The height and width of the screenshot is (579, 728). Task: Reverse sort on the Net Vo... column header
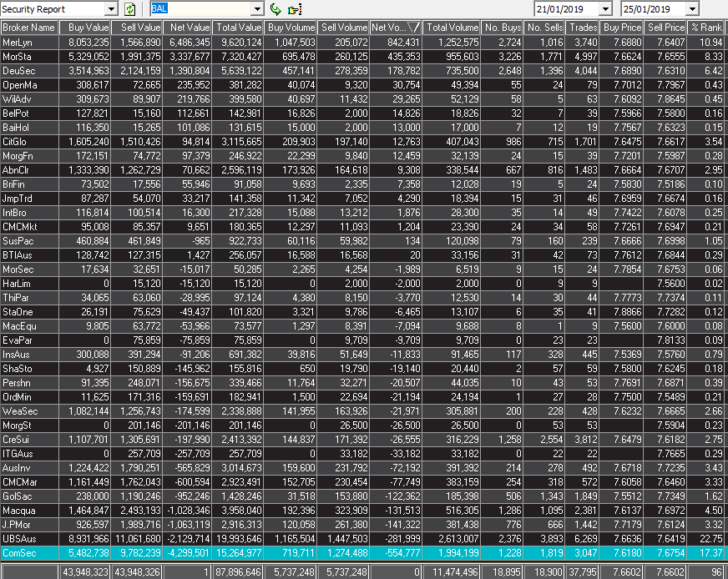396,28
